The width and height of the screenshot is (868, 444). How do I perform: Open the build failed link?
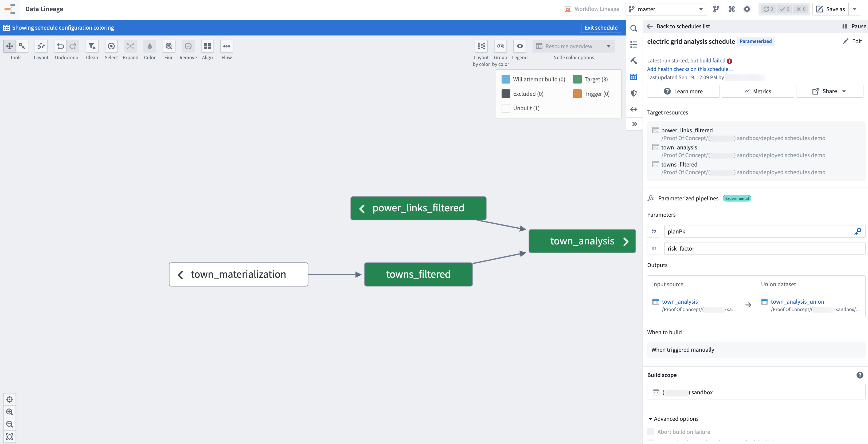(x=712, y=60)
